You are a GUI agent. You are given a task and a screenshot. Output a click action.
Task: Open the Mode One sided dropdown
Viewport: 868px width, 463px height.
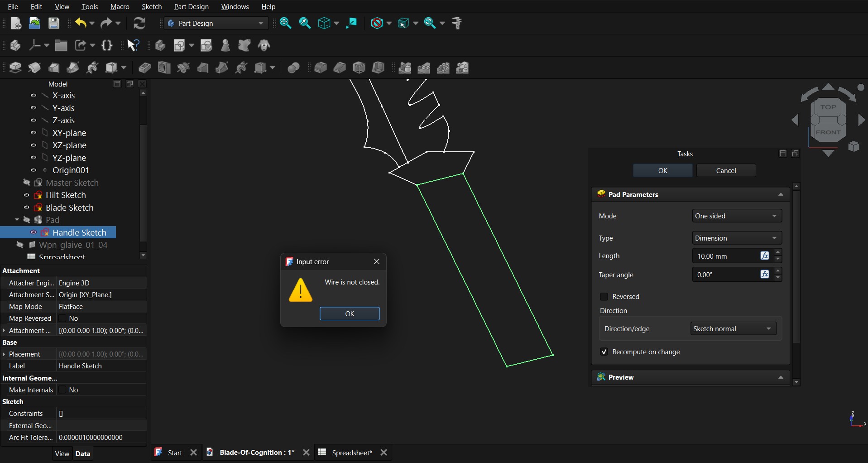point(737,216)
